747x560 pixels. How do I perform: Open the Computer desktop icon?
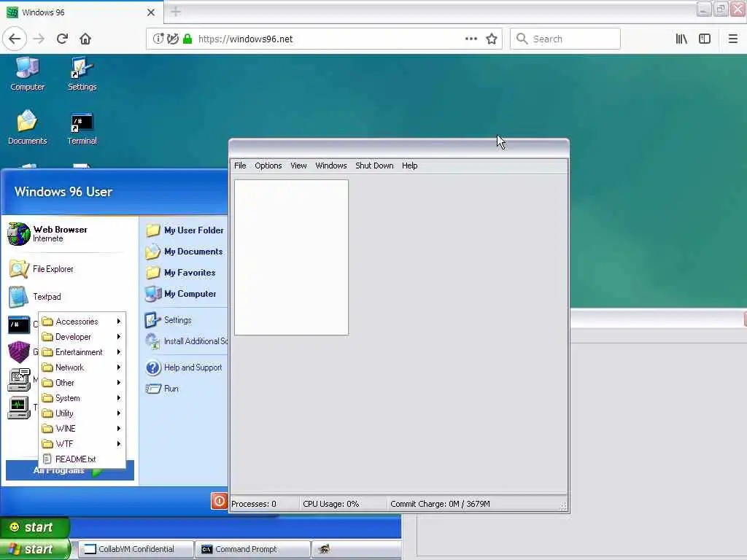pos(27,74)
